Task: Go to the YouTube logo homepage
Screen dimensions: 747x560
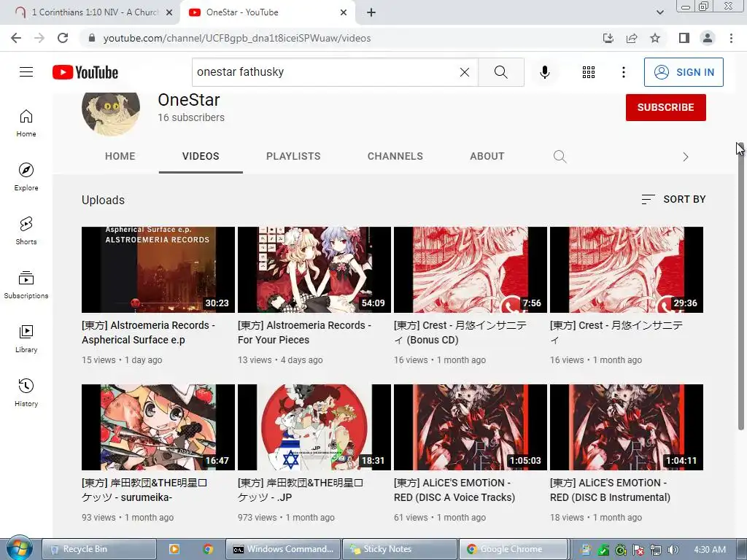Action: (85, 72)
